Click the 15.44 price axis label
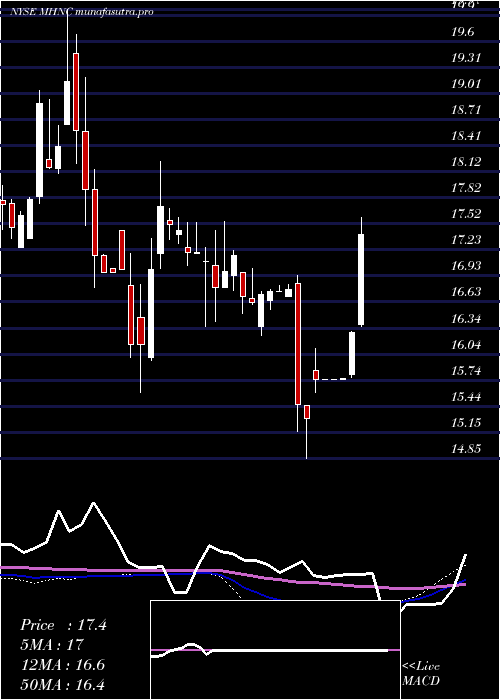The image size is (500, 700). (x=466, y=396)
